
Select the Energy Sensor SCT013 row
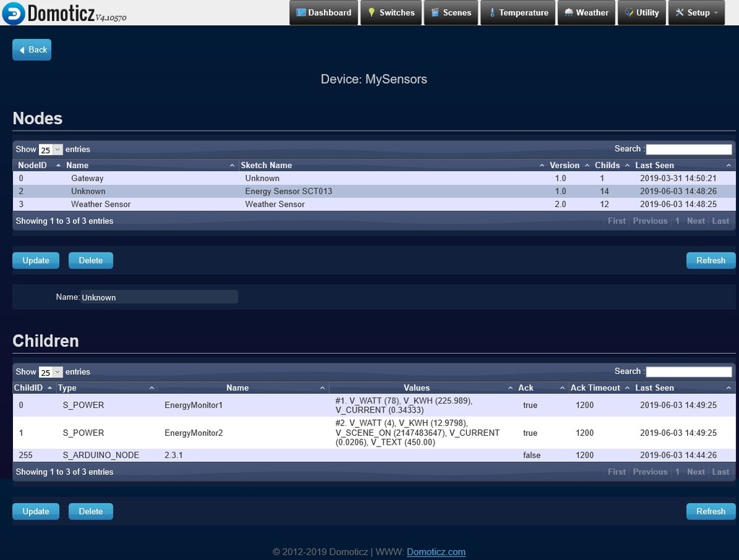point(375,191)
